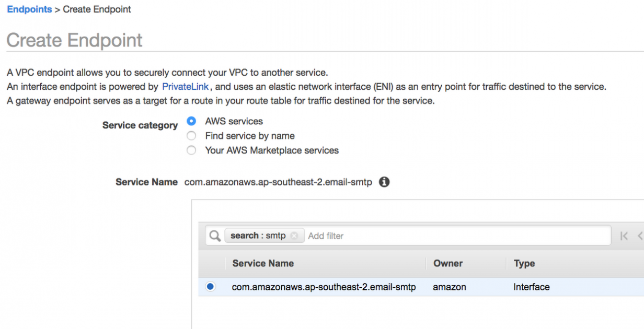This screenshot has height=329, width=644.
Task: Open the Endpoints breadcrumb link
Action: [29, 9]
